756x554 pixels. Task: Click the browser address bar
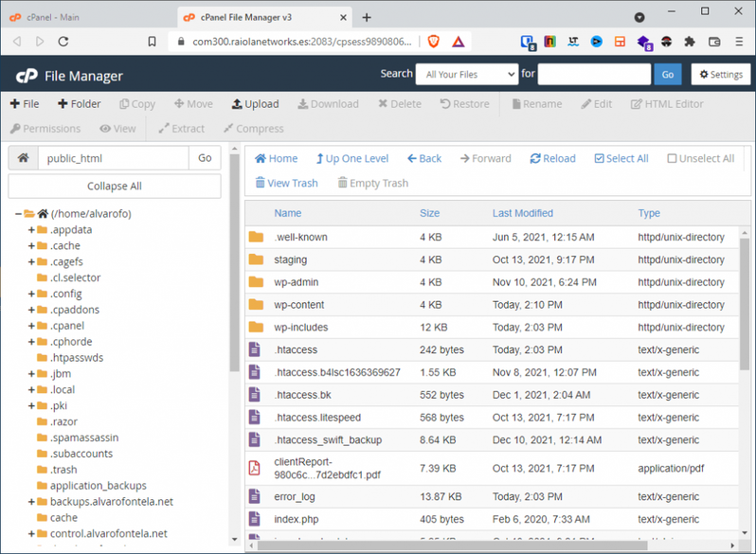click(302, 42)
